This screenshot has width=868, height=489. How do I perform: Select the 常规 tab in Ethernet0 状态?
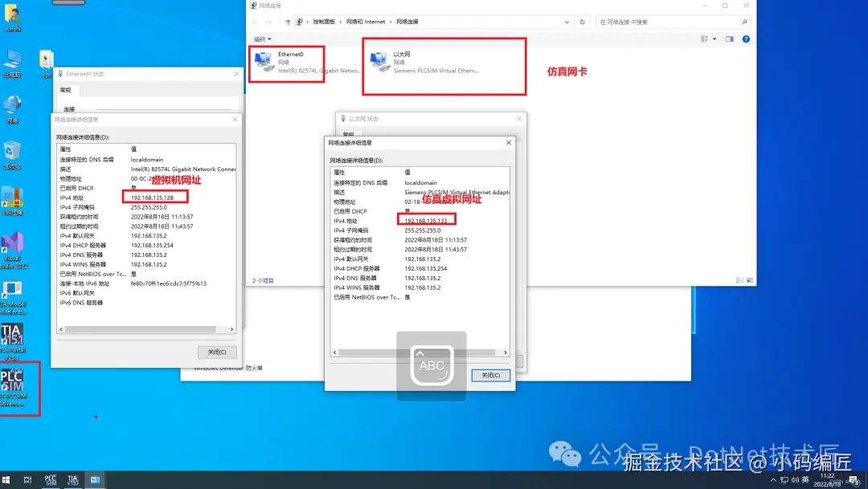click(x=65, y=90)
